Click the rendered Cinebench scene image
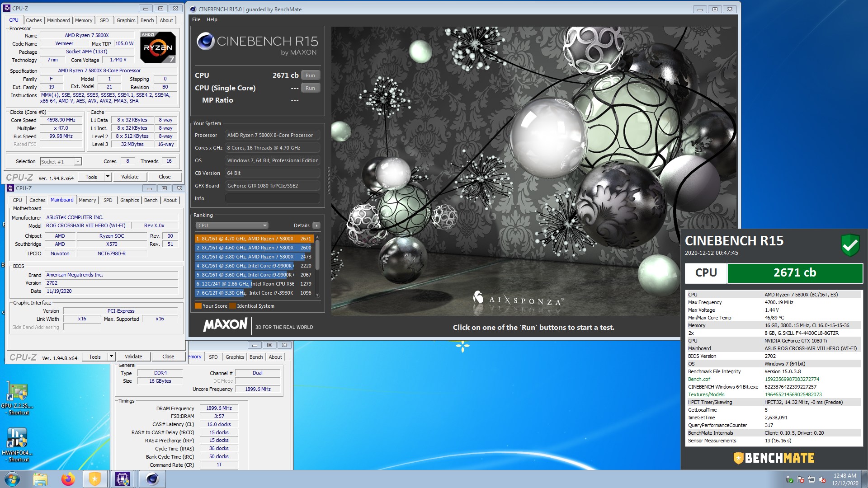The image size is (868, 488). point(533,171)
